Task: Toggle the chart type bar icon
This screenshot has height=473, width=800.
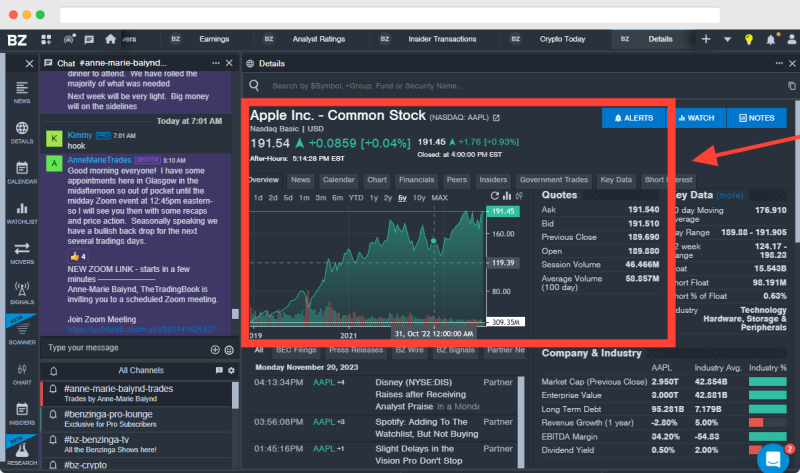Action: pos(507,195)
